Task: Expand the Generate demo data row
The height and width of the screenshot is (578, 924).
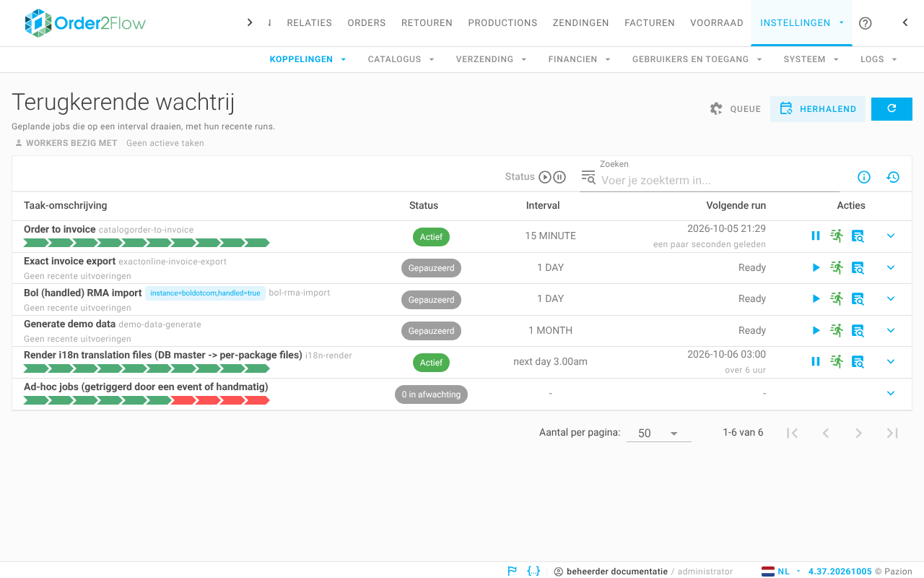Action: tap(891, 330)
